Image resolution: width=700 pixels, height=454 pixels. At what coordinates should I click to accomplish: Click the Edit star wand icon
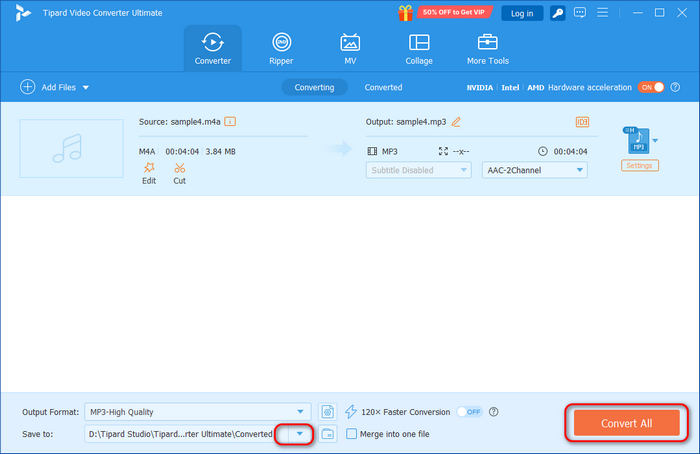(149, 168)
